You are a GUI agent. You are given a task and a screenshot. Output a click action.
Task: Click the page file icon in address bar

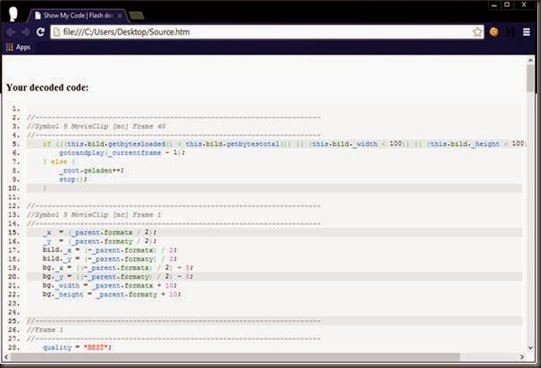pyautogui.click(x=57, y=32)
